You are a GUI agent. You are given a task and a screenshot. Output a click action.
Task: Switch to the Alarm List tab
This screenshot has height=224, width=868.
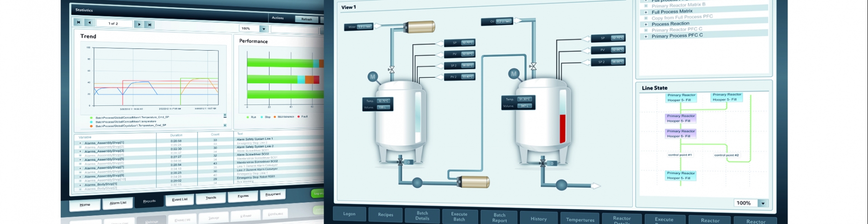tap(118, 203)
